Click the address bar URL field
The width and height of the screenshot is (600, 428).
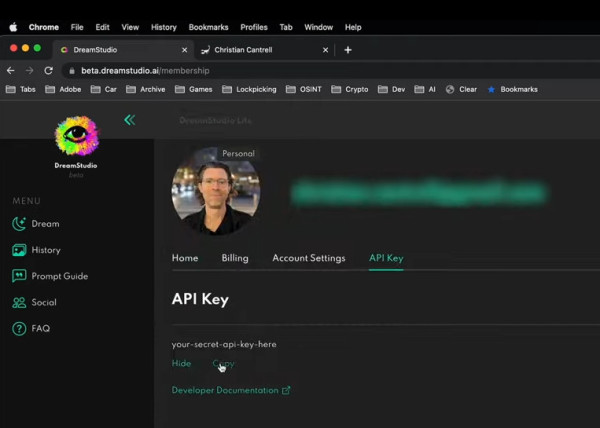(329, 71)
